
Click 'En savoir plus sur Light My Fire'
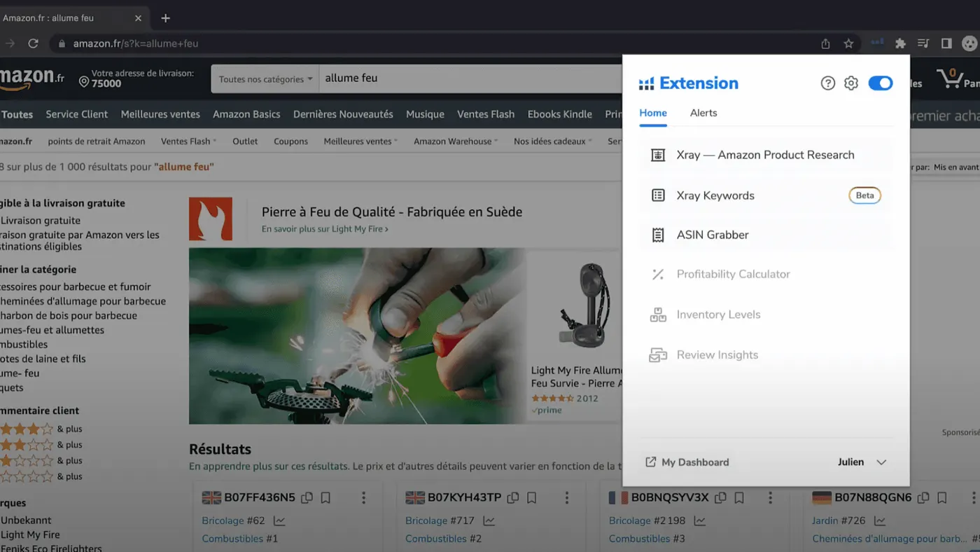coord(325,229)
